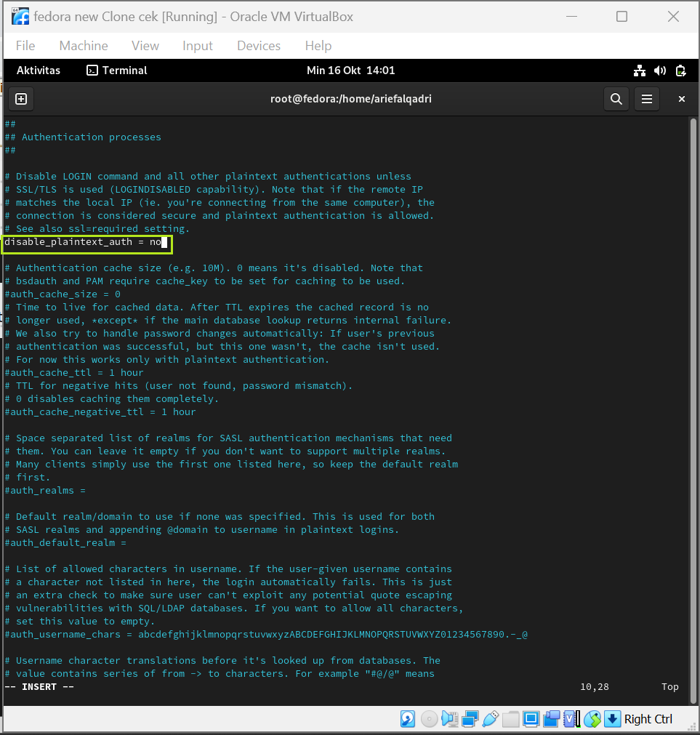
Task: Open the recording indicator
Action: click(552, 718)
